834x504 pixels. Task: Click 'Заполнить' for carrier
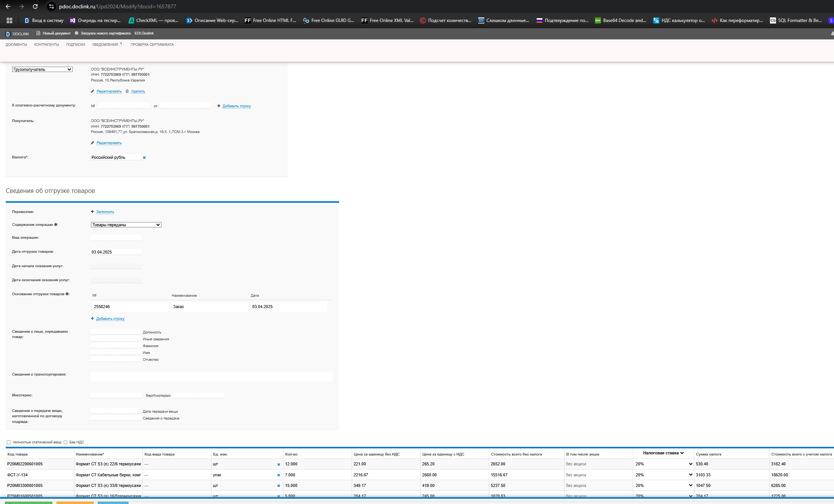pyautogui.click(x=105, y=212)
